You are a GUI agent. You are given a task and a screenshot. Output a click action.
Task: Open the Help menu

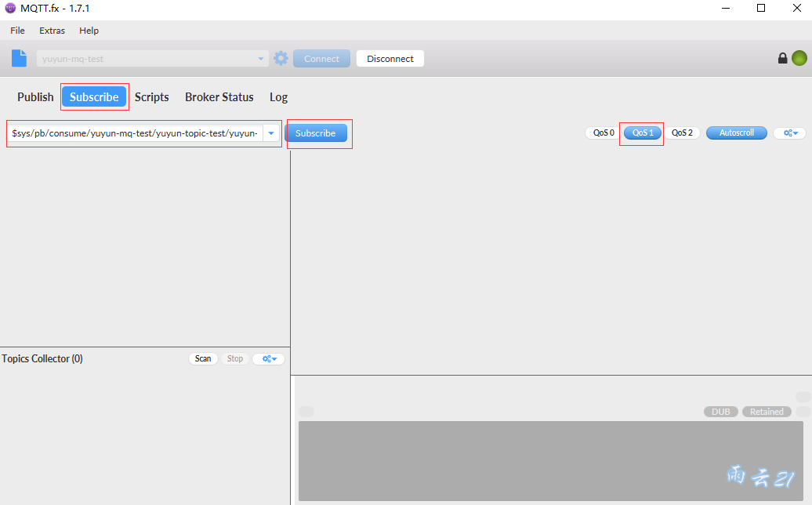click(89, 31)
